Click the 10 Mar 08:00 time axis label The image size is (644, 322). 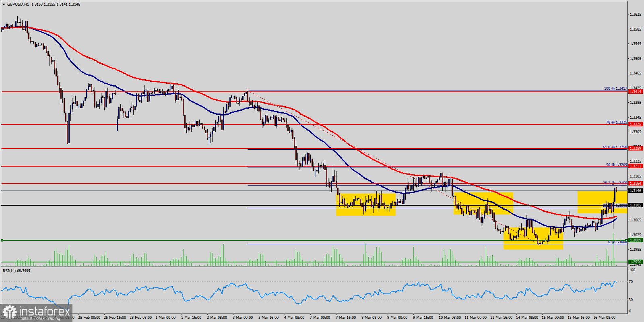point(450,318)
